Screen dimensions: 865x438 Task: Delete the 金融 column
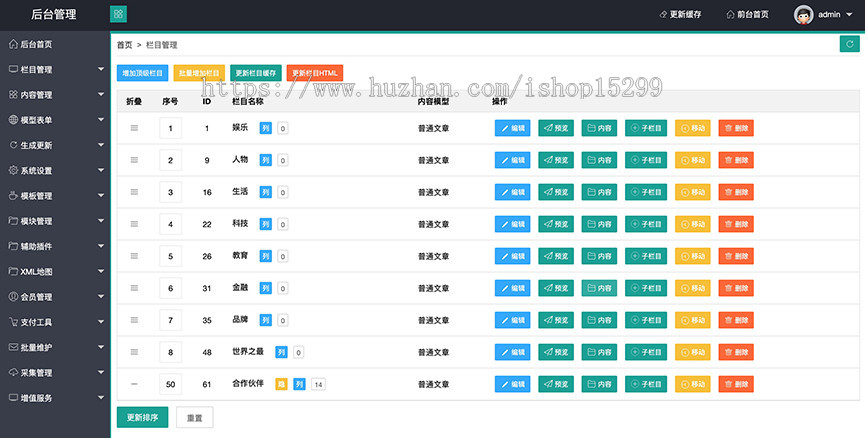click(x=736, y=288)
